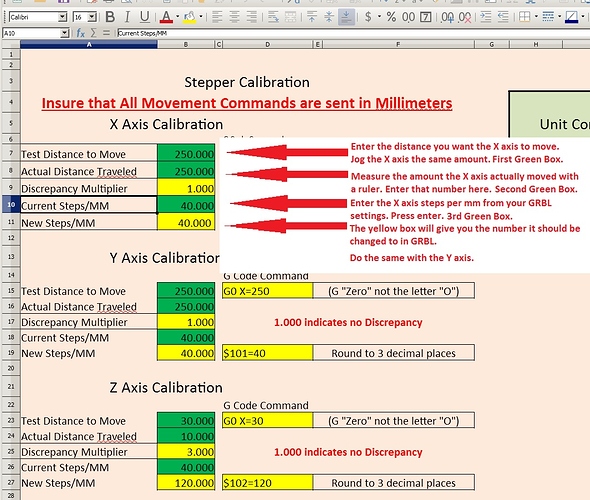590x500 pixels.
Task: Open the borders style dropdown arrow
Action: [537, 17]
